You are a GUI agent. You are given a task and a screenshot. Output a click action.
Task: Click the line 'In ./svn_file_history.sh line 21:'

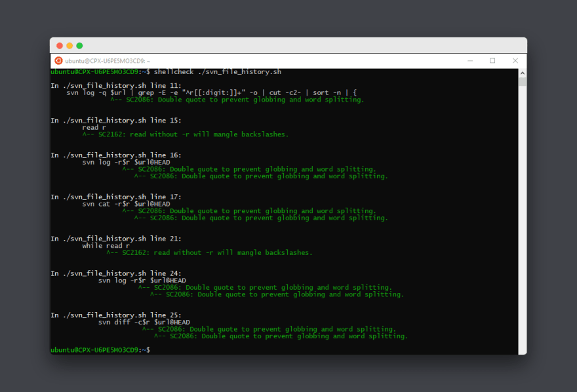pos(116,239)
